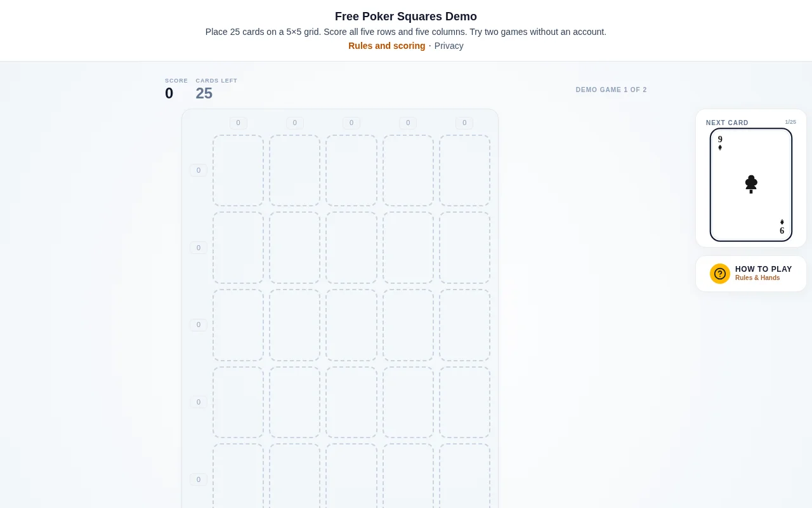Image resolution: width=812 pixels, height=508 pixels.
Task: Place card in fourth row, fourth column
Action: coord(408,402)
